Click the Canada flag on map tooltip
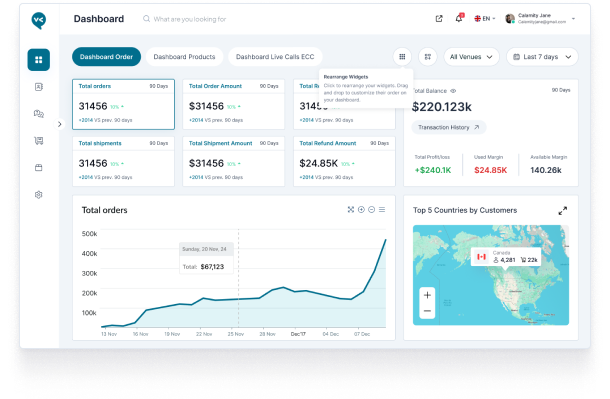 pyautogui.click(x=482, y=257)
